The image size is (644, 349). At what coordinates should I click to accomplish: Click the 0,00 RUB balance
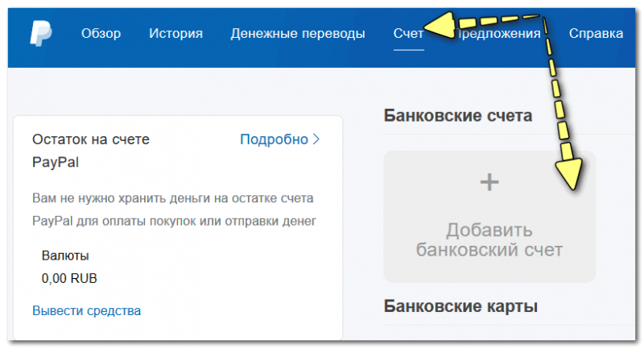[x=69, y=279]
